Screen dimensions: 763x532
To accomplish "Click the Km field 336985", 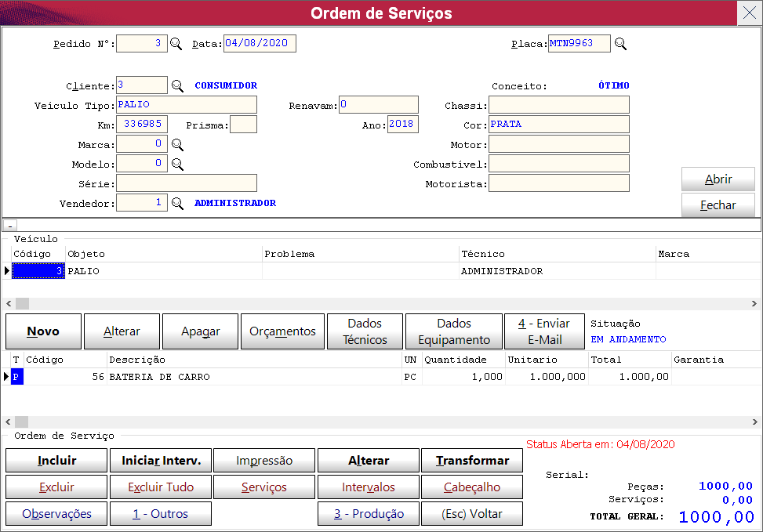I will [x=142, y=124].
